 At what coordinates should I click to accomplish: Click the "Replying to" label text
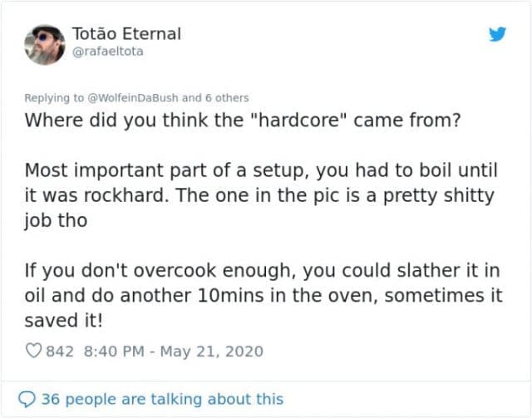54,98
